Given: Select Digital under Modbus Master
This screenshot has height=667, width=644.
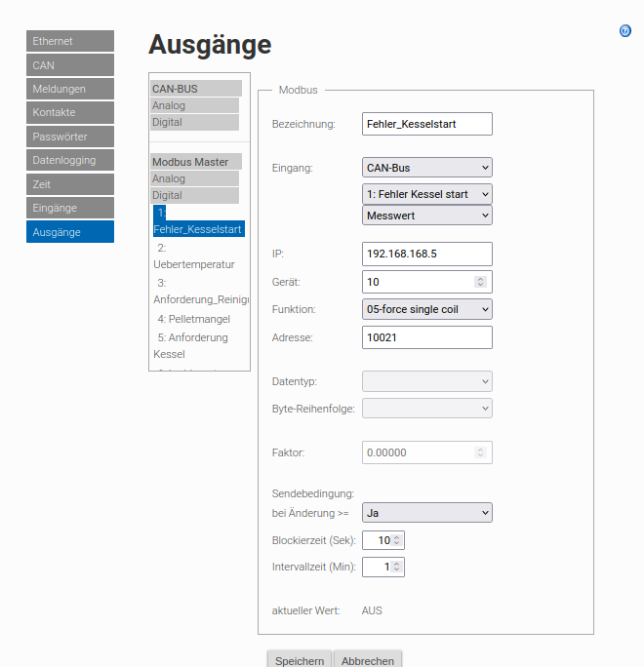Looking at the screenshot, I should (194, 195).
